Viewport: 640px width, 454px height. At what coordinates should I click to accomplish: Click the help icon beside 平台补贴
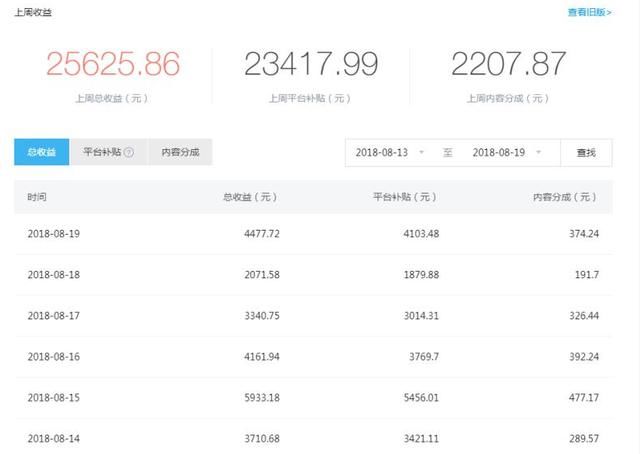[129, 152]
